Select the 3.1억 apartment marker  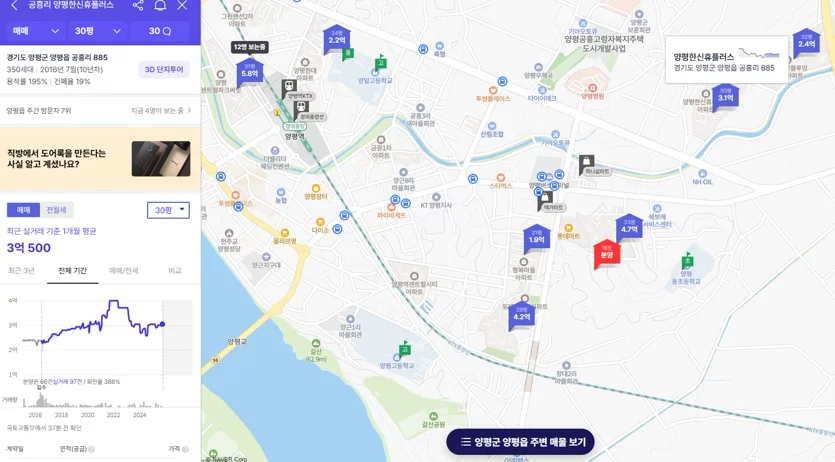point(725,97)
